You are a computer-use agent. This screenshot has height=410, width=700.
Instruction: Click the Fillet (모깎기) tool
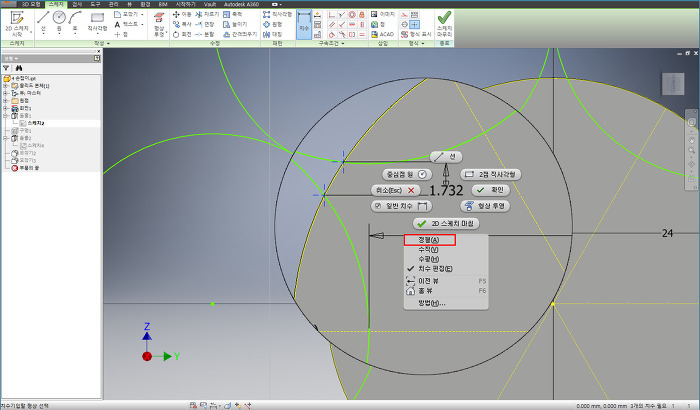point(126,14)
